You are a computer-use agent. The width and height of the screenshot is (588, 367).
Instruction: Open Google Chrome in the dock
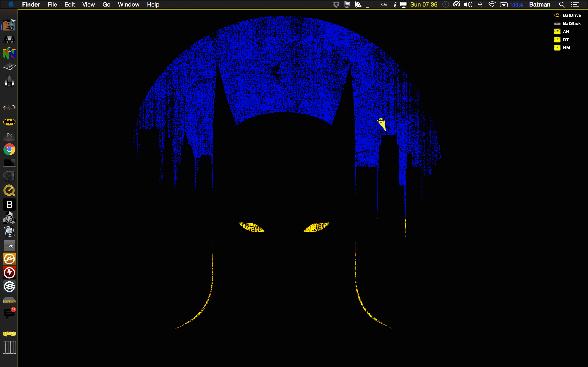click(9, 149)
